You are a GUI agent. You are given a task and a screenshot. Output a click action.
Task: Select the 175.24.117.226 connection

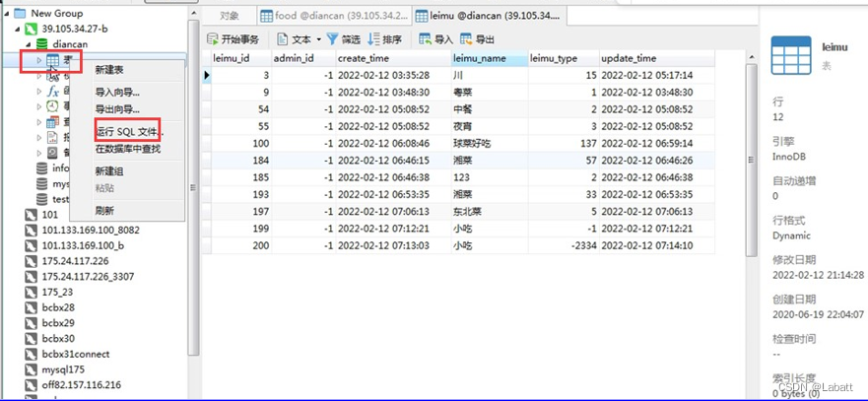pos(75,261)
